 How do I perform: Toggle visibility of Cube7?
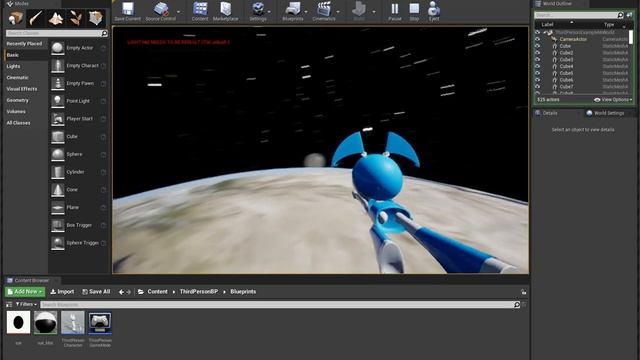[538, 87]
